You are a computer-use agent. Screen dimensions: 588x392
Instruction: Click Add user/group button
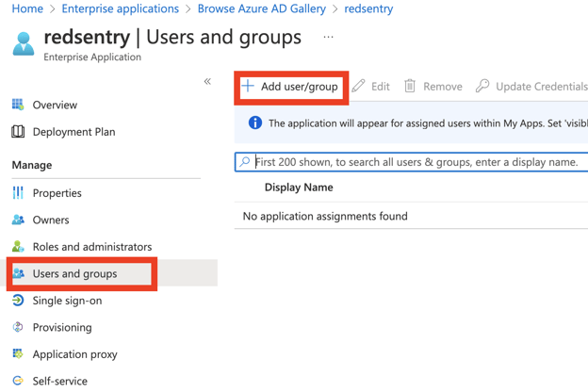291,87
